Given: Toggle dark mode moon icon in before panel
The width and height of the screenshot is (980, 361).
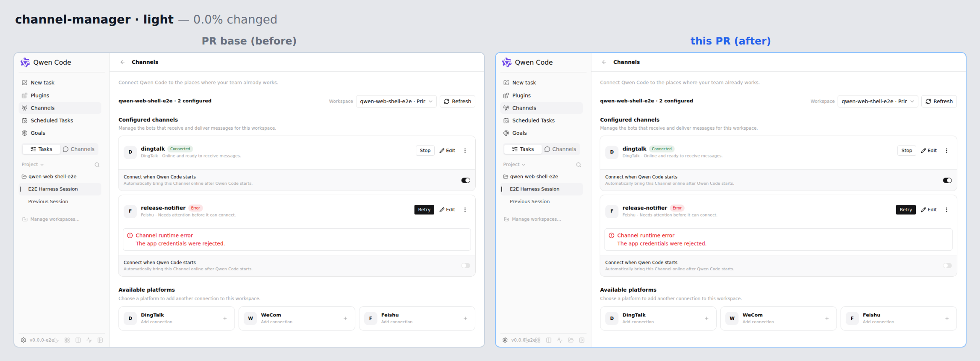Looking at the screenshot, I should (56, 340).
